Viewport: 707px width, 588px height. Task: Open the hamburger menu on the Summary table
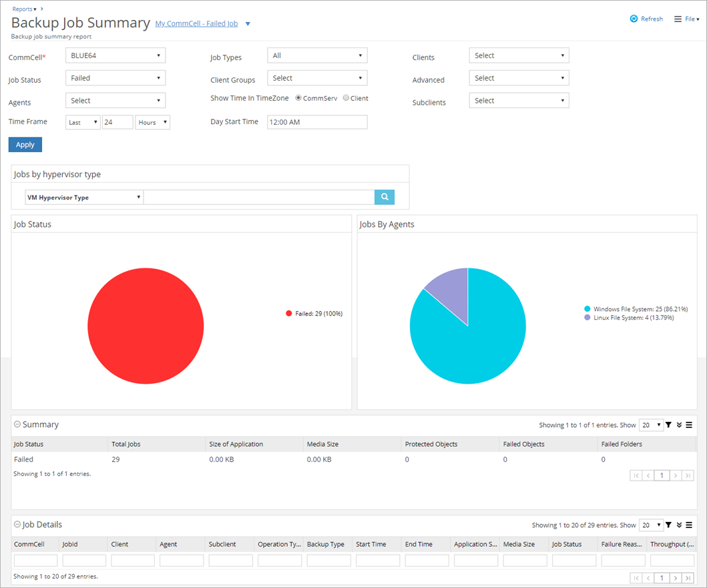pyautogui.click(x=689, y=425)
